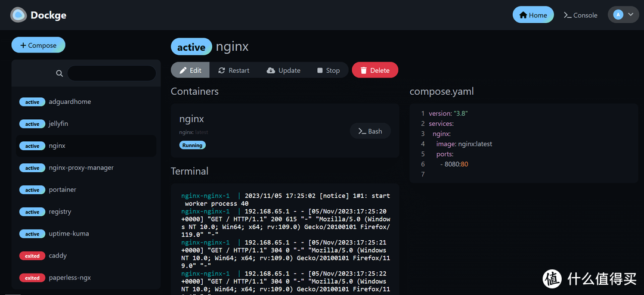644x295 pixels.
Task: Restart the nginx stack
Action: coord(234,70)
